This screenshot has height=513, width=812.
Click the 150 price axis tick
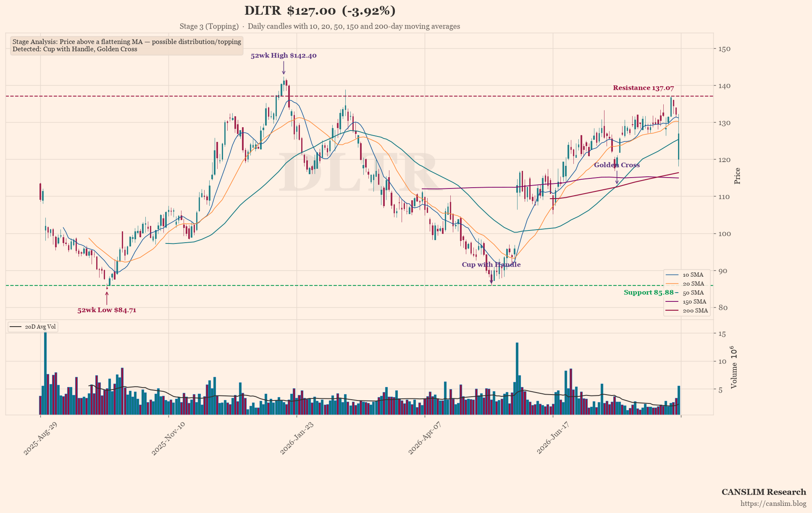click(725, 49)
